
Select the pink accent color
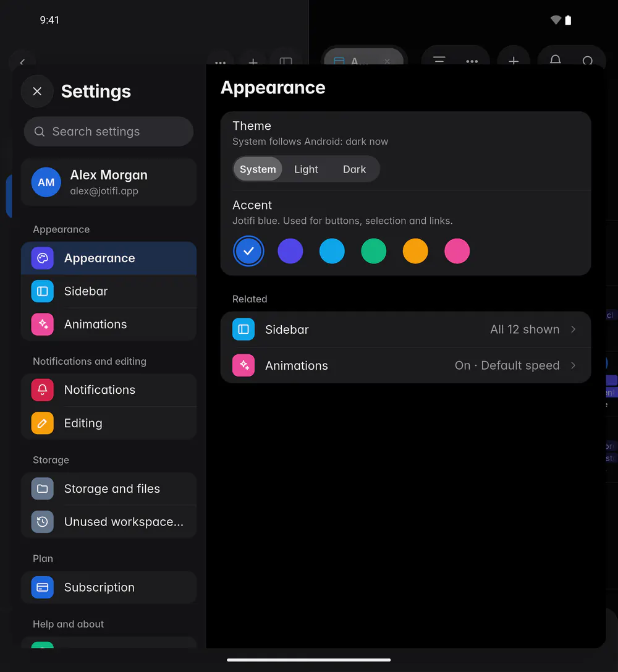click(457, 251)
